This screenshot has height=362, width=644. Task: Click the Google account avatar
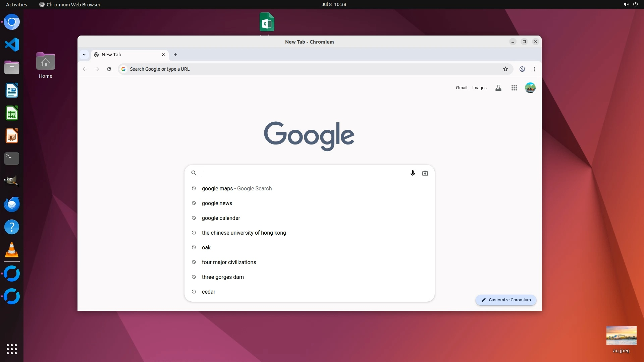(530, 88)
